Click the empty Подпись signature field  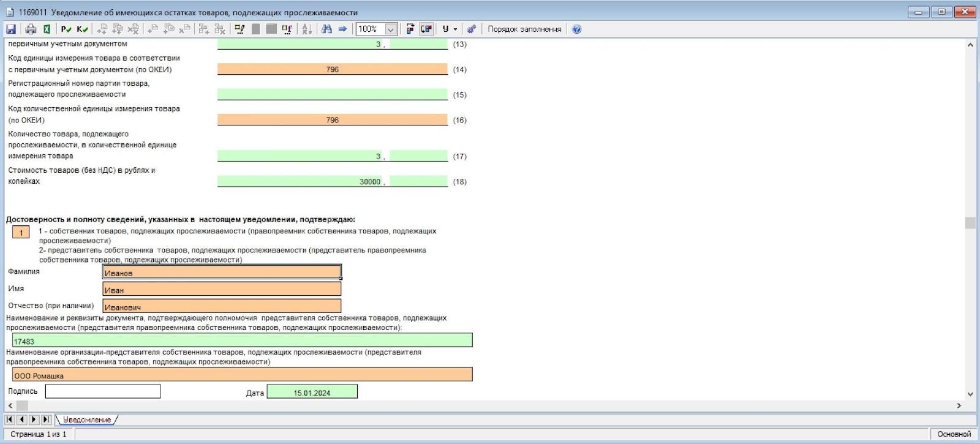(x=103, y=391)
